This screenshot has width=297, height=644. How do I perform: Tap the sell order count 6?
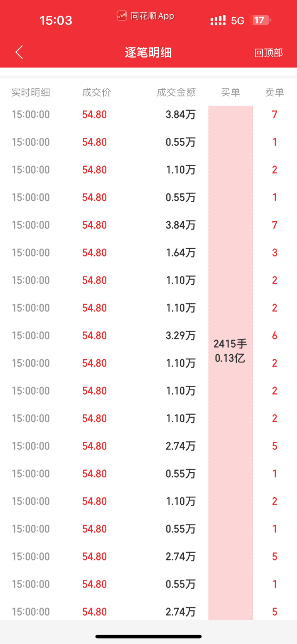pyautogui.click(x=275, y=335)
